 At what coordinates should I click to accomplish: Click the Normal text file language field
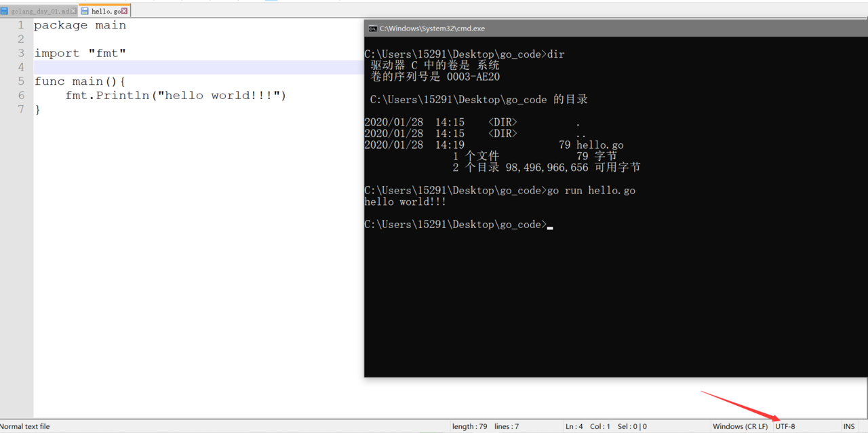(26, 426)
